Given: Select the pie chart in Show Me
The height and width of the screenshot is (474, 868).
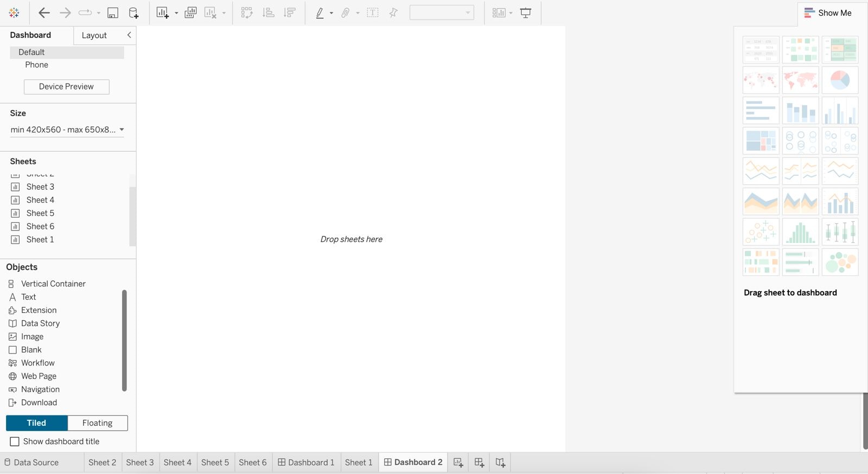Looking at the screenshot, I should pos(840,80).
